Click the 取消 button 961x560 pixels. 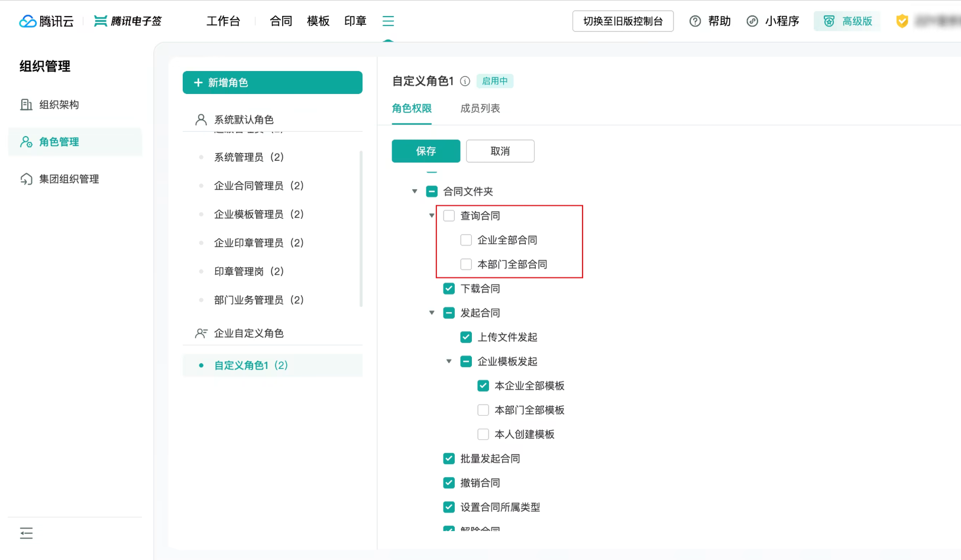[x=500, y=151]
